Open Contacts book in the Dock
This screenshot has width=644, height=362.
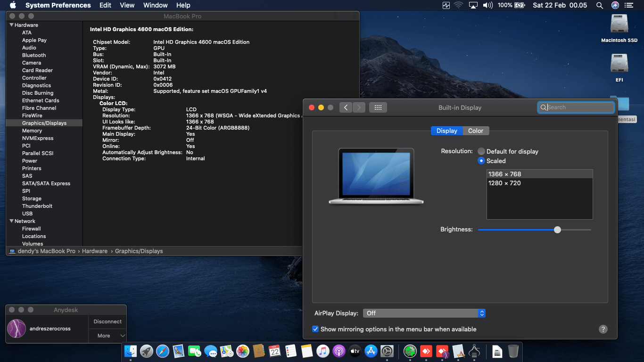258,351
